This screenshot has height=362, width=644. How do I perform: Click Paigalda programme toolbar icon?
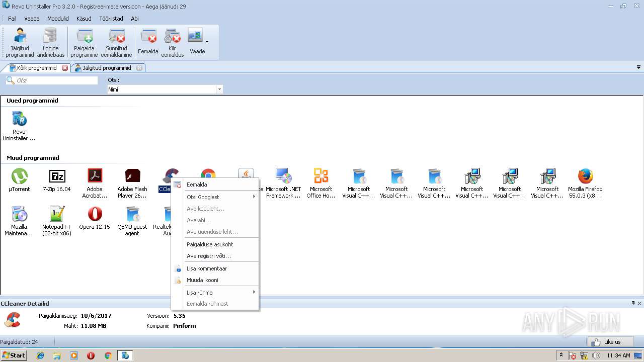point(84,43)
